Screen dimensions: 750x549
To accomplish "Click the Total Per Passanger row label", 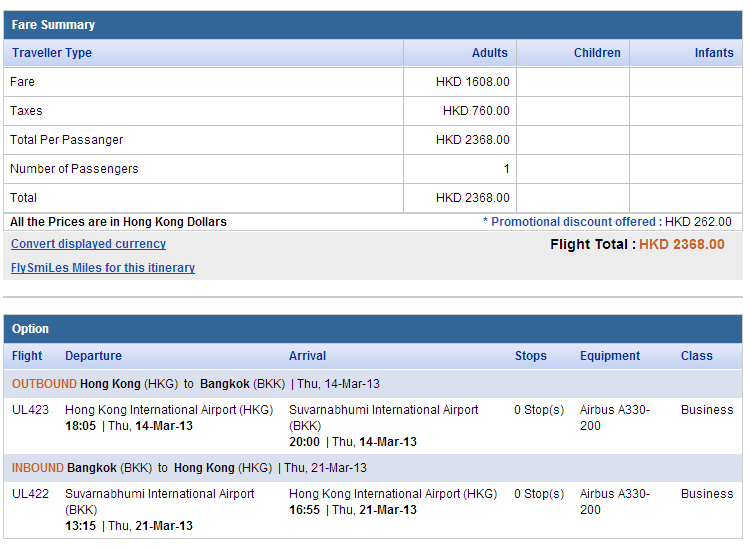I will tap(67, 140).
